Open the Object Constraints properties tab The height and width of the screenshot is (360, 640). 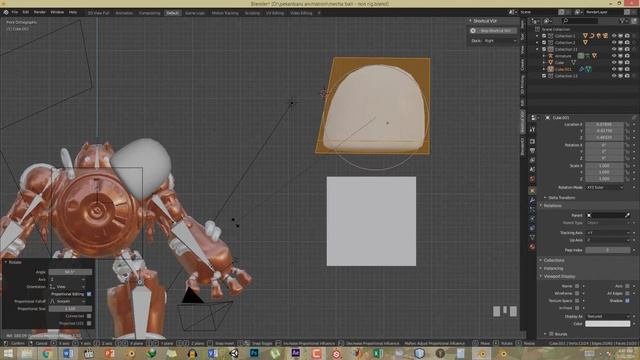[x=532, y=228]
